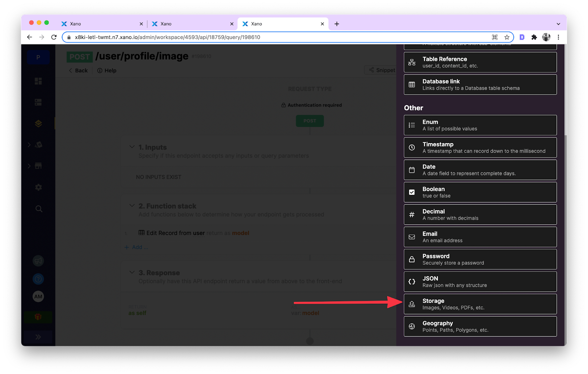Open the Database tables sidebar icon
588x374 pixels.
pyautogui.click(x=38, y=102)
